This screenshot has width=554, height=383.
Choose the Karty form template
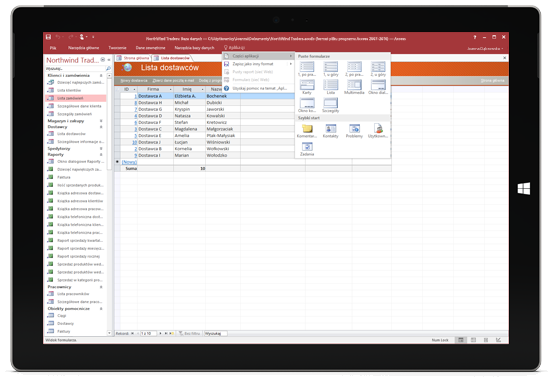[307, 87]
